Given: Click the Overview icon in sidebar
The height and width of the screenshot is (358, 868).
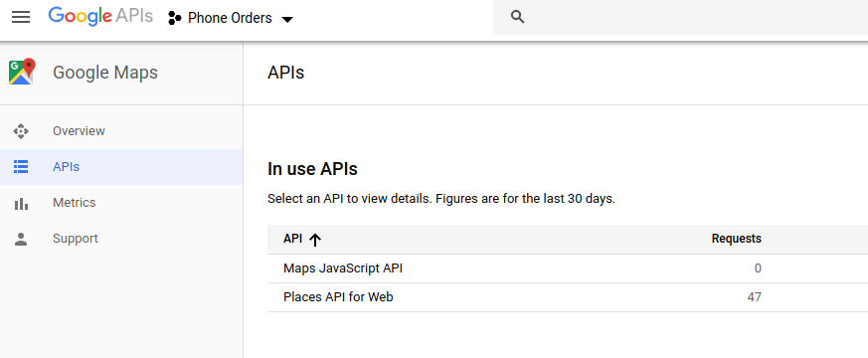Looking at the screenshot, I should click(x=21, y=131).
